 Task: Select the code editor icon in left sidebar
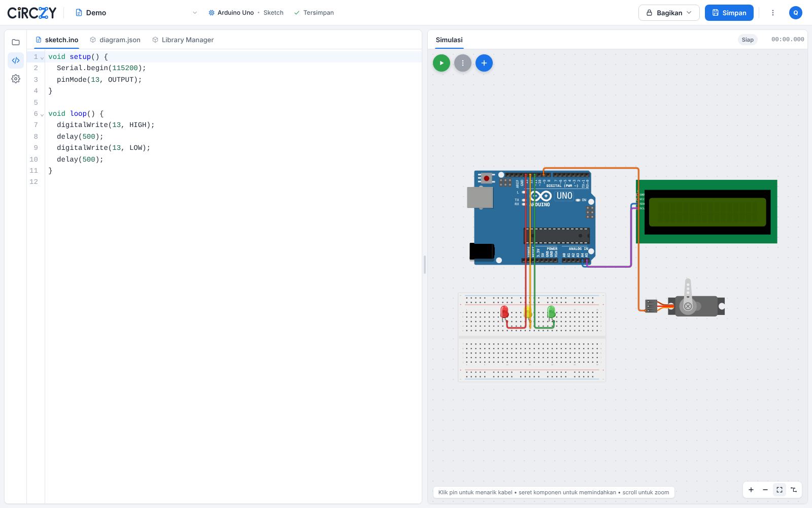coord(16,60)
